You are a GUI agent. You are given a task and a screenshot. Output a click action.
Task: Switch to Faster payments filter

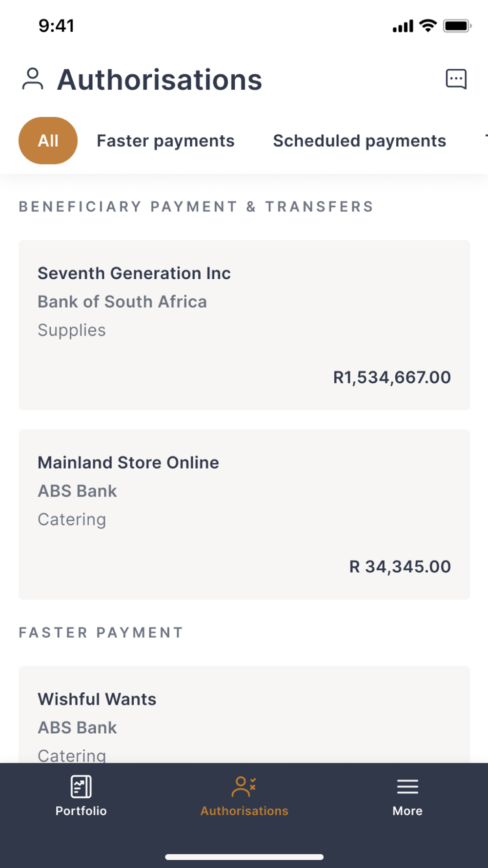coord(165,141)
